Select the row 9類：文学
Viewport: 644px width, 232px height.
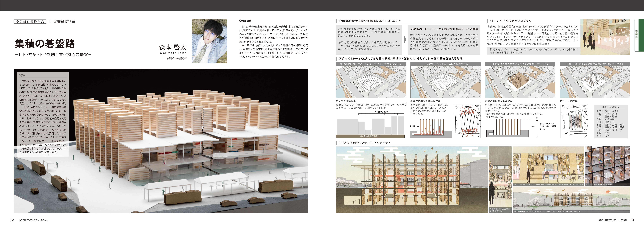tap(603, 136)
